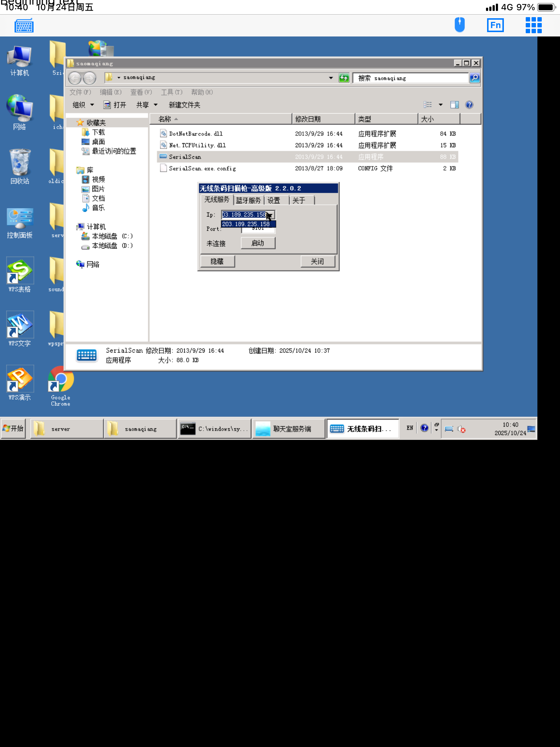Click the tray help question-mark icon
The width and height of the screenshot is (560, 747).
pyautogui.click(x=424, y=428)
